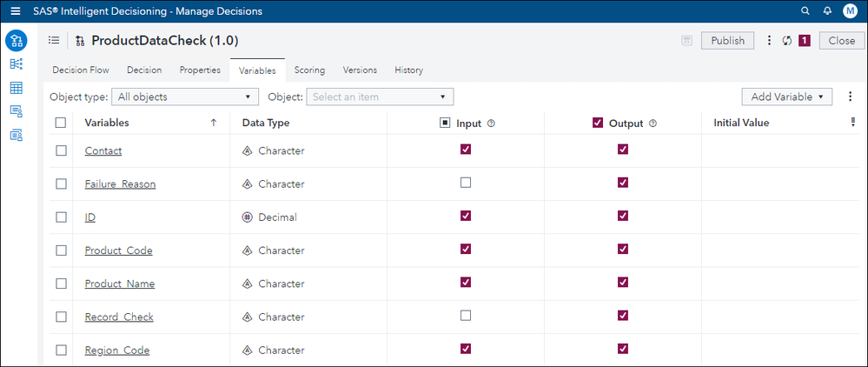Open the notifications bell

(827, 11)
